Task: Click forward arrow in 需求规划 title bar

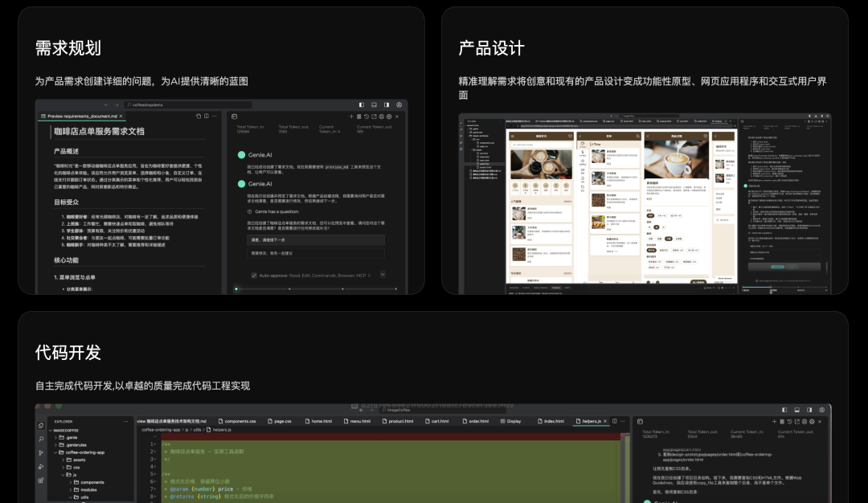Action: (117, 104)
